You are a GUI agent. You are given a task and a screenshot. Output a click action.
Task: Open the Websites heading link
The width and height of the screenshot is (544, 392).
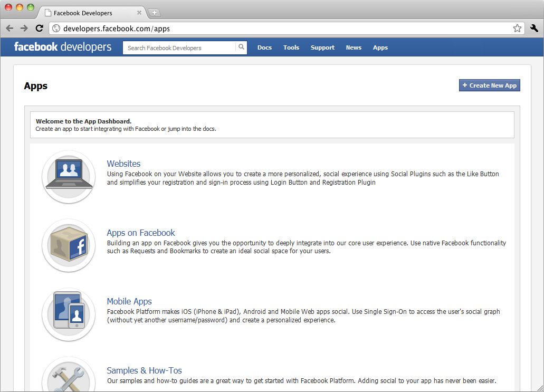123,164
